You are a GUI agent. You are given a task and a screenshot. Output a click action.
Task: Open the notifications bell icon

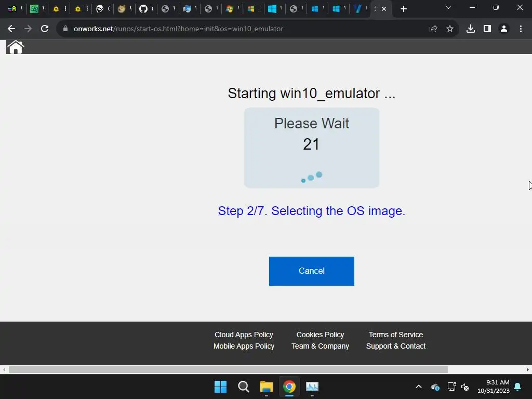(518, 387)
